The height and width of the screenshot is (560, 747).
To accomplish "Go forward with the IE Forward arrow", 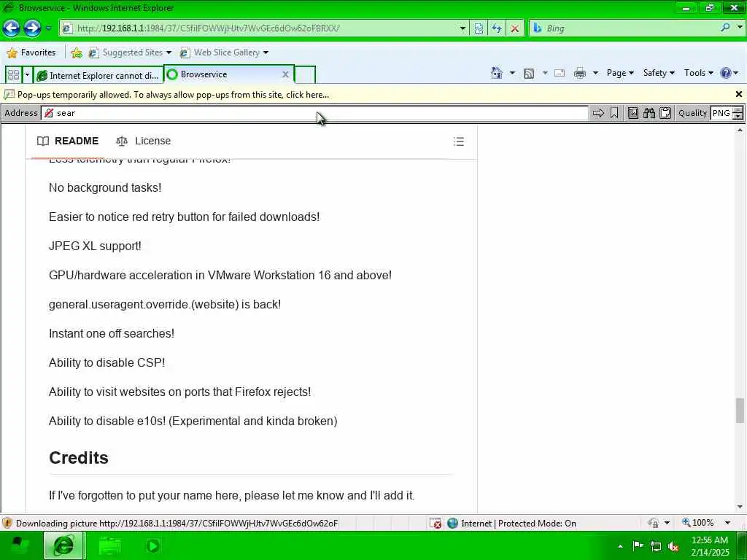I will pyautogui.click(x=32, y=28).
